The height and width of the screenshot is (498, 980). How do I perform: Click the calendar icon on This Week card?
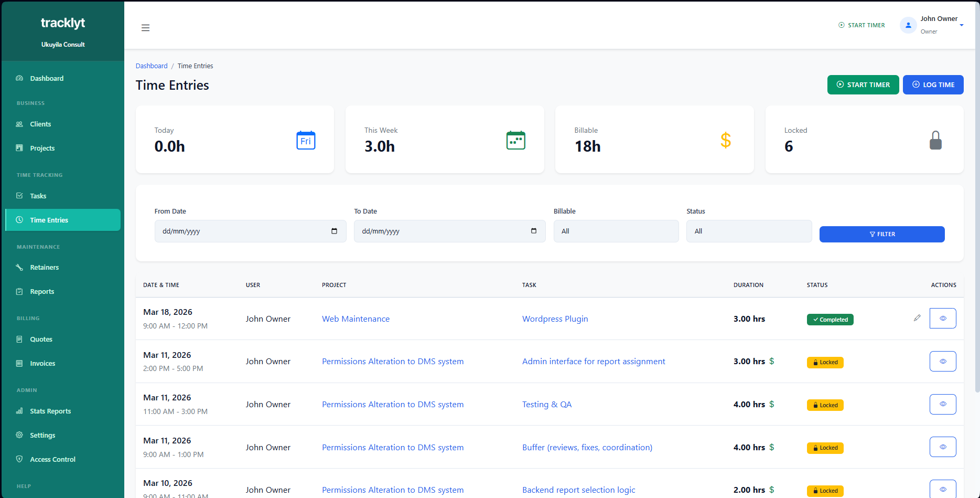(515, 140)
